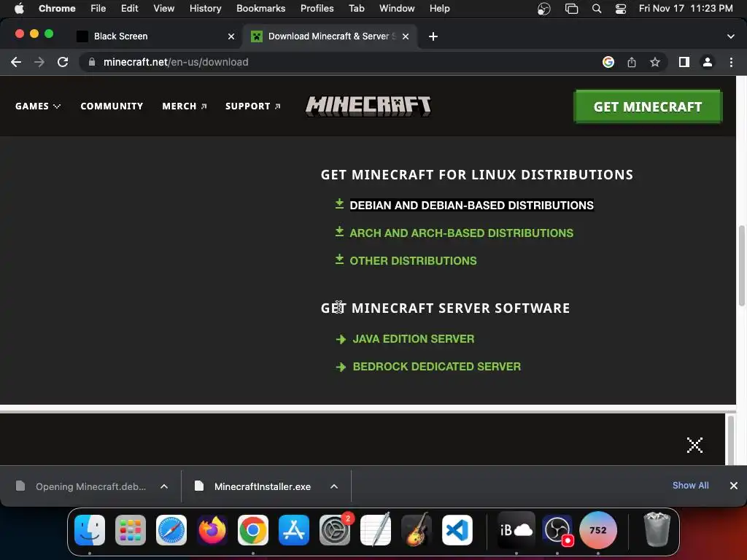This screenshot has height=560, width=747.
Task: Open Visual Studio Code from the Dock
Action: 457,530
